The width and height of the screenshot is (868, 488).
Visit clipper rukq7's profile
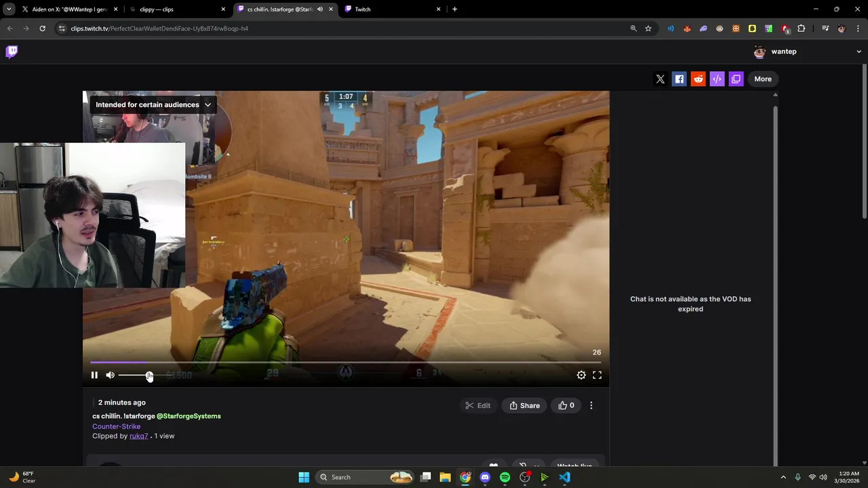(138, 436)
